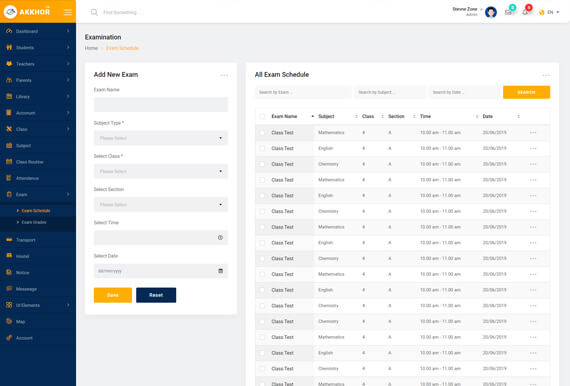Click the Map sidebar icon
The image size is (570, 386).
tap(9, 321)
